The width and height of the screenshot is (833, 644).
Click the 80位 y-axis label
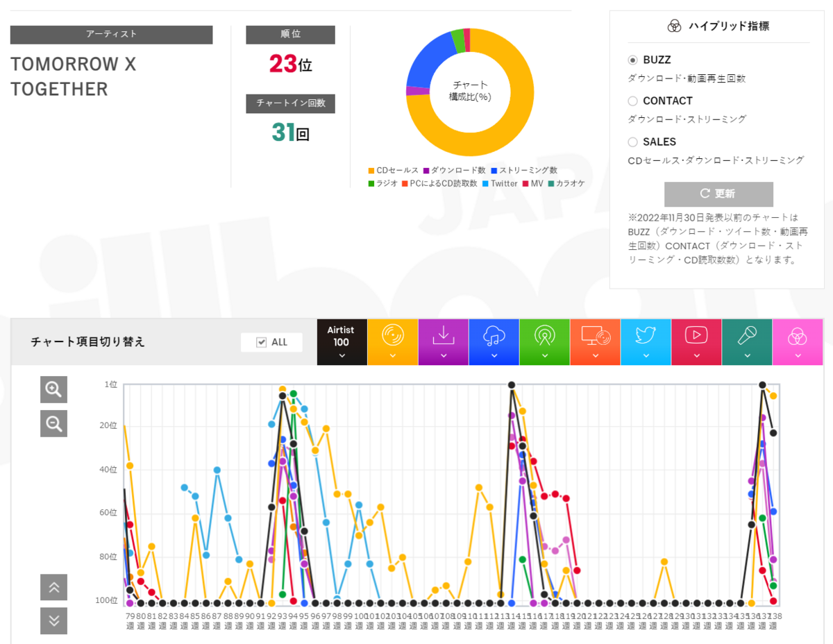(x=110, y=557)
